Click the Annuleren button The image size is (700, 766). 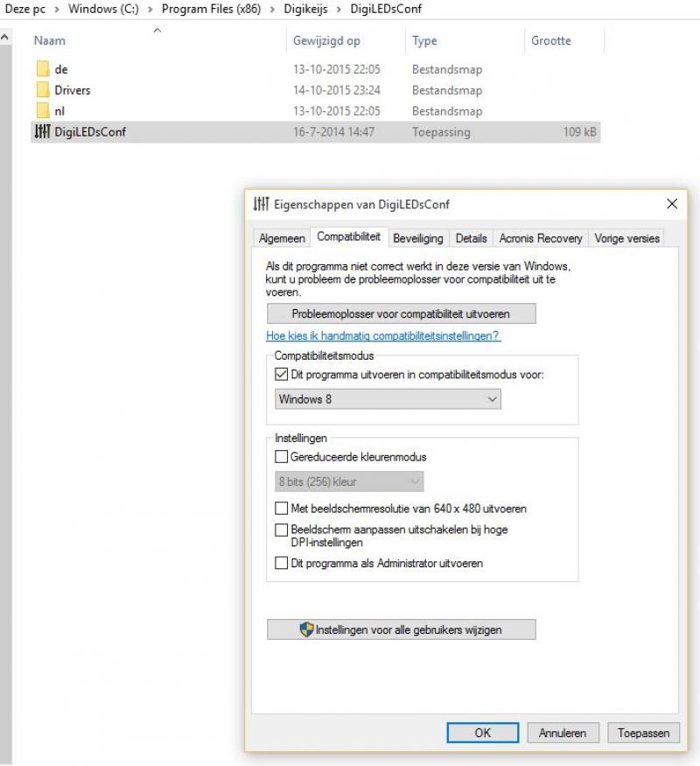563,733
